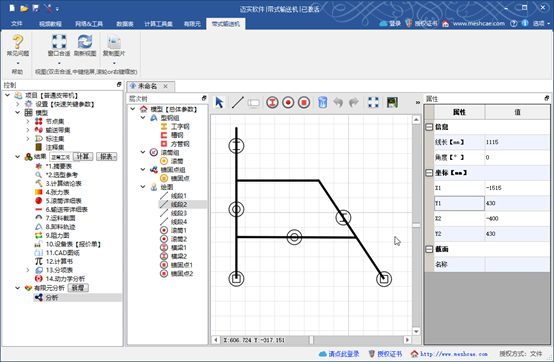Viewport: 554px width, 362px height.
Task: Click the blue info icon near 选项
Action: pyautogui.click(x=525, y=23)
